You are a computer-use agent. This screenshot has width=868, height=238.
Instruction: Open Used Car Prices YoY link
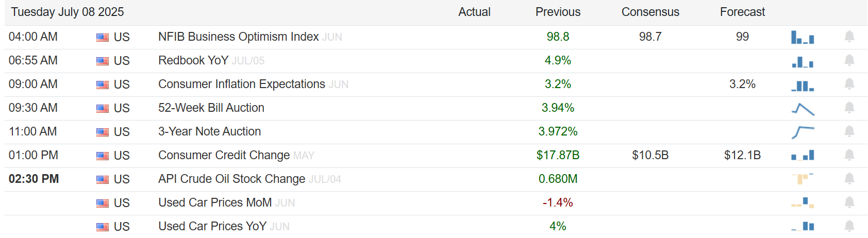click(x=212, y=226)
